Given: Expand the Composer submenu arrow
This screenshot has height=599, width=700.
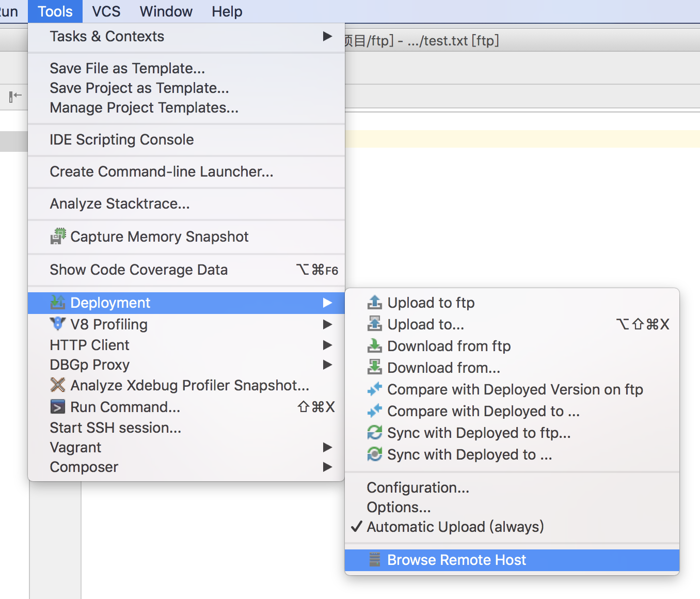Looking at the screenshot, I should pos(327,467).
